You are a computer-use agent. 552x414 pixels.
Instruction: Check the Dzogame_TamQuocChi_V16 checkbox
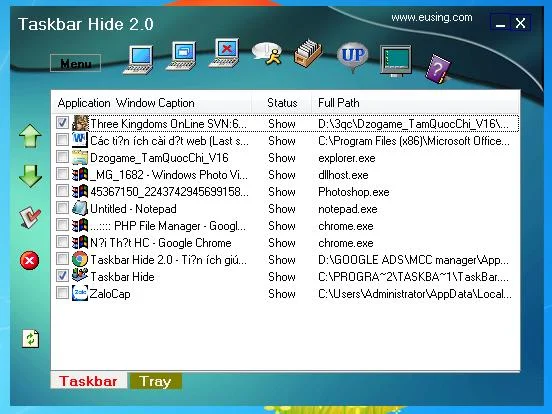62,157
